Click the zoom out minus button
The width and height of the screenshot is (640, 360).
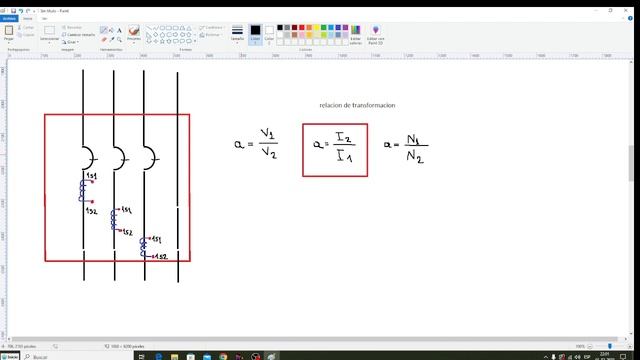(x=590, y=346)
